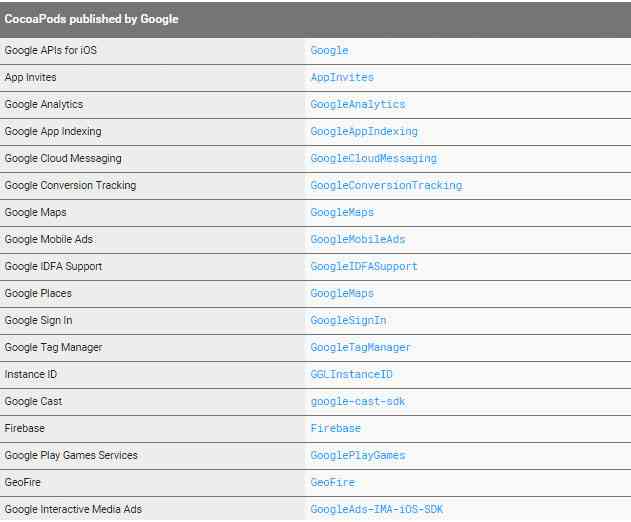
Task: Open the GoogleTagManager pod link
Action: [x=361, y=347]
